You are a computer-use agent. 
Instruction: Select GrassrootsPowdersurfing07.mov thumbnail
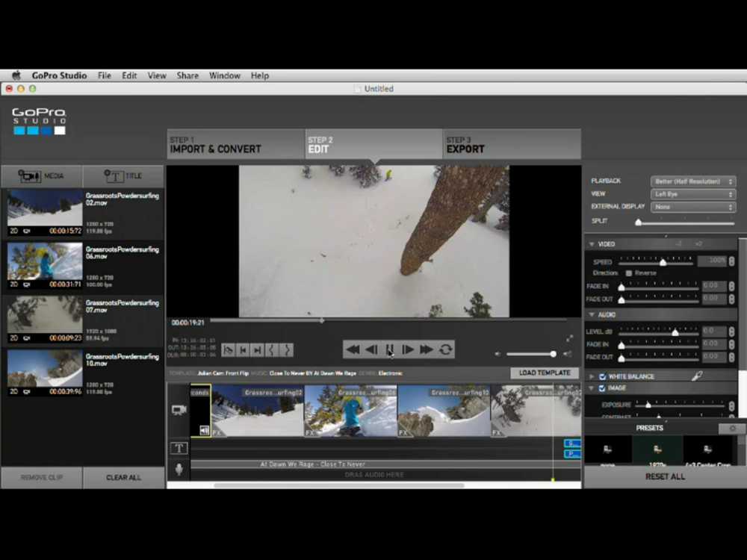pyautogui.click(x=45, y=314)
